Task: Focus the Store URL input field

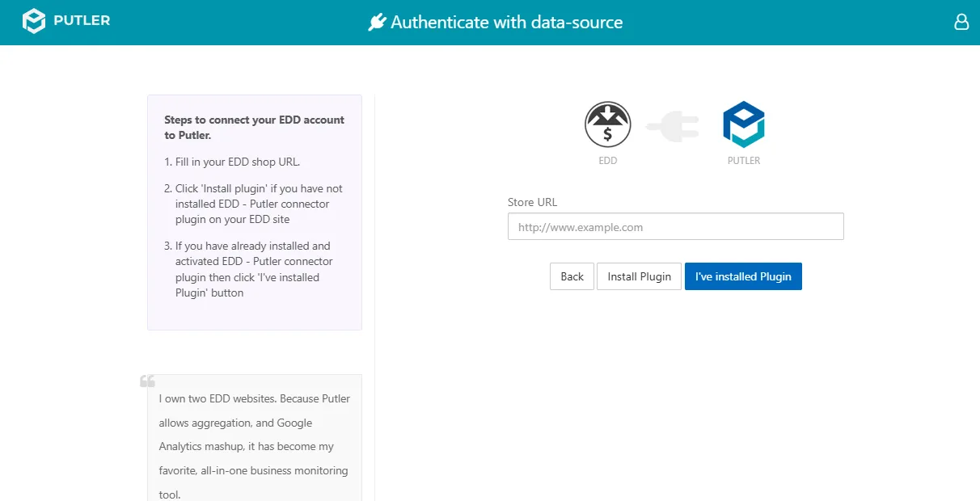Action: pos(676,227)
